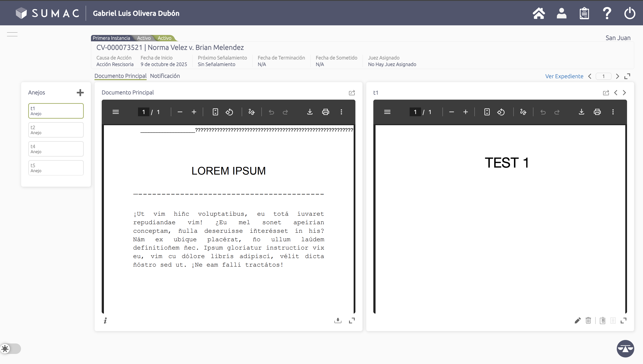Open help question mark icon
Image resolution: width=643 pixels, height=364 pixels.
pyautogui.click(x=607, y=13)
